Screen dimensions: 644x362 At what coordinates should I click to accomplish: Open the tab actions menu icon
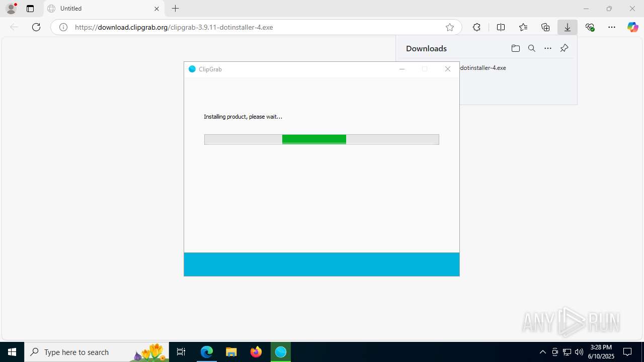pyautogui.click(x=30, y=9)
